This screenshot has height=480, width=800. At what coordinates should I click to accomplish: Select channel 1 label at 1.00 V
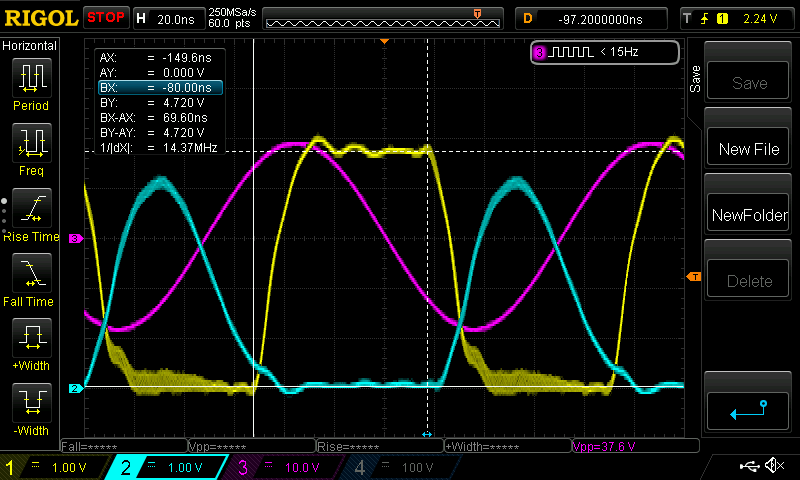[x=54, y=467]
